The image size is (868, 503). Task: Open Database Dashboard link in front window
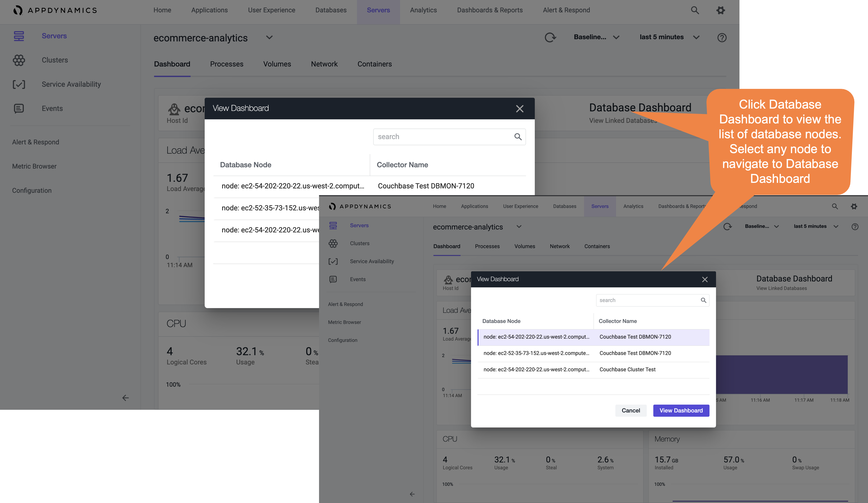pos(794,279)
